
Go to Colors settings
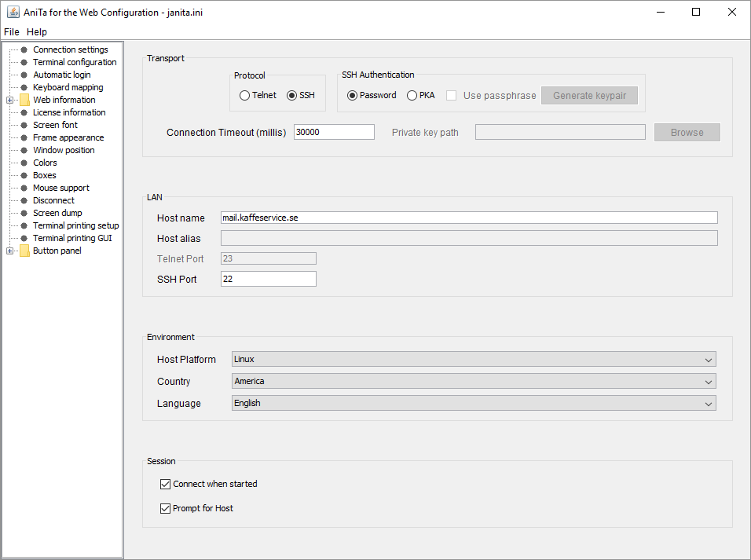tap(45, 163)
